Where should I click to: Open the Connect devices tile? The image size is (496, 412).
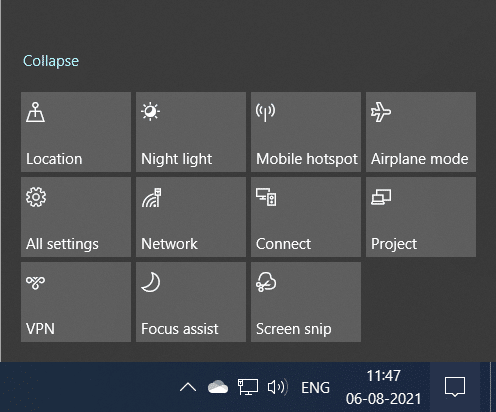point(306,217)
